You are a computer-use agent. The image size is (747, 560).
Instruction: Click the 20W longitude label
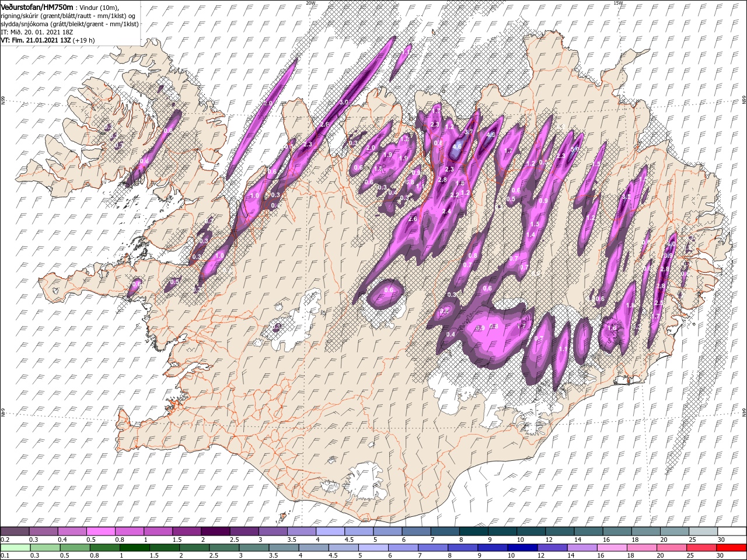[310, 3]
